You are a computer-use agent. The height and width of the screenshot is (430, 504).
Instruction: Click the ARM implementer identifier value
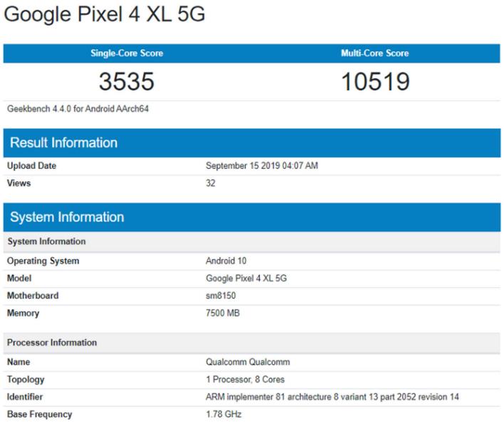pos(337,397)
